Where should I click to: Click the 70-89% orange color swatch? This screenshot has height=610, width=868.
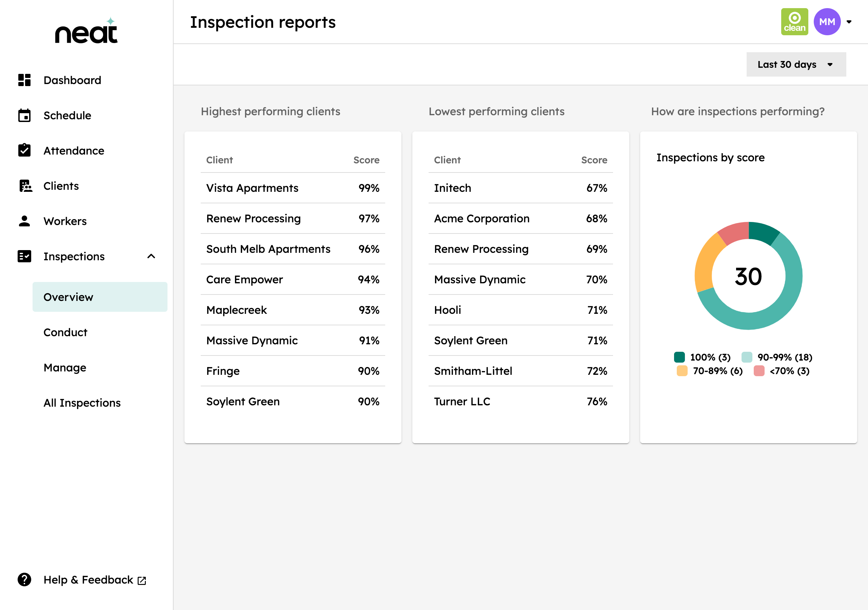pyautogui.click(x=682, y=371)
